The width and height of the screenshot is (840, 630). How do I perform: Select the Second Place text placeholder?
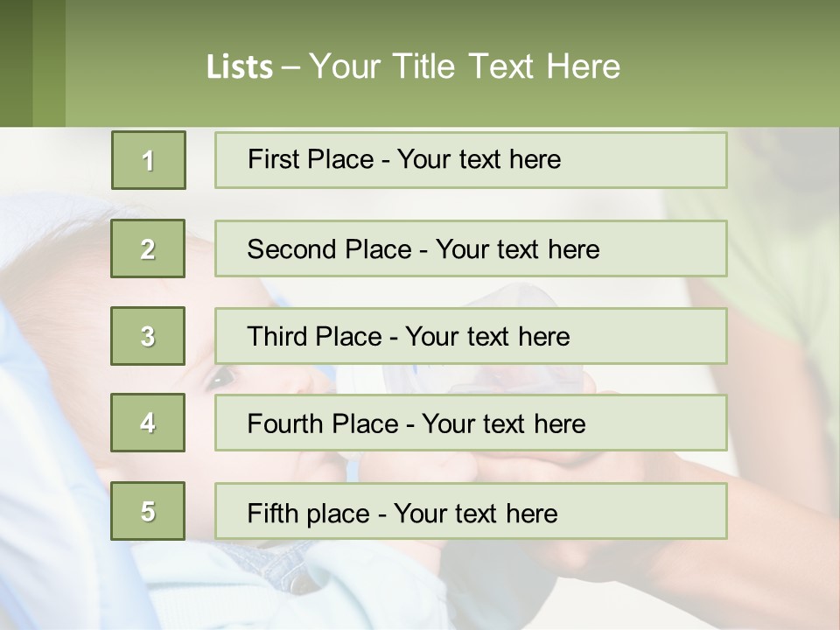(471, 249)
